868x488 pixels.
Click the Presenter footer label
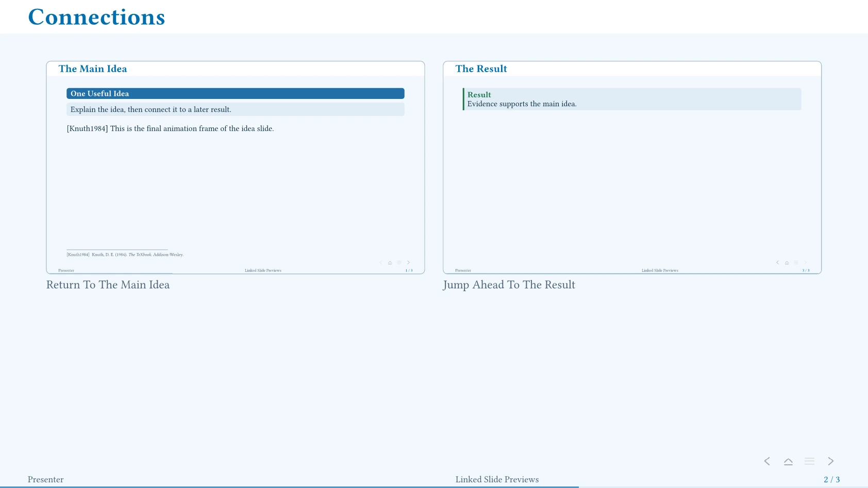[x=46, y=480]
